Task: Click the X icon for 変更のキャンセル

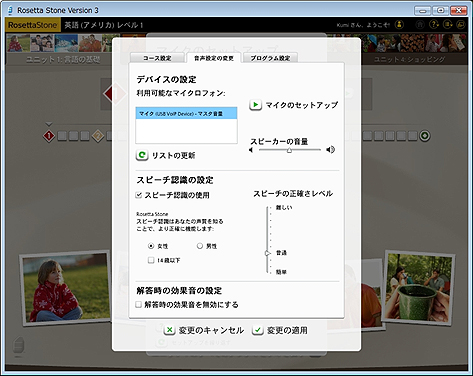Action: (x=169, y=330)
